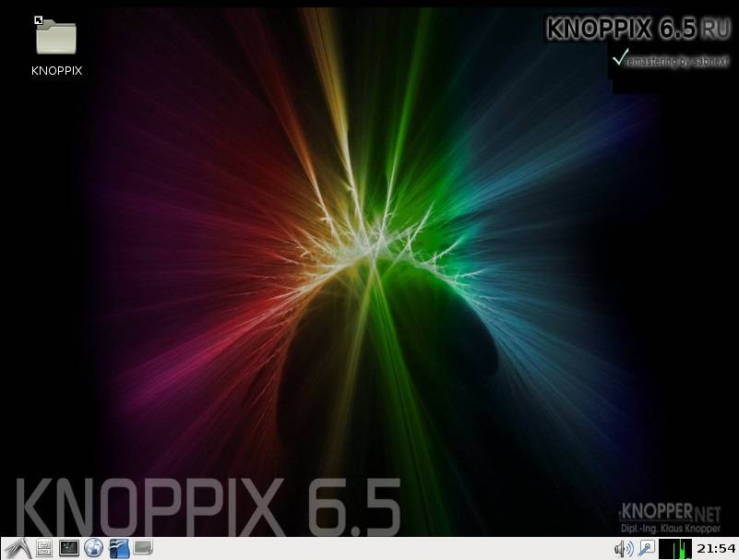Start OpenOffice from the panel launcher

[x=119, y=549]
